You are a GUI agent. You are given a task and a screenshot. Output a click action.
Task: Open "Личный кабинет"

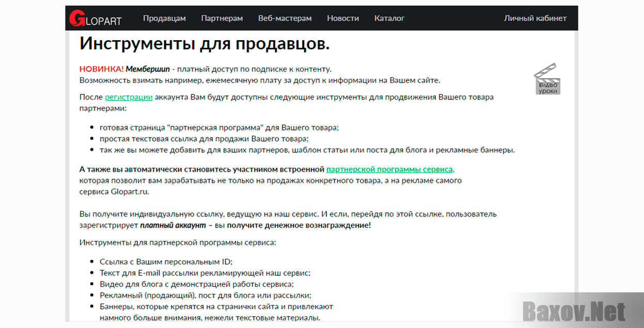[535, 18]
